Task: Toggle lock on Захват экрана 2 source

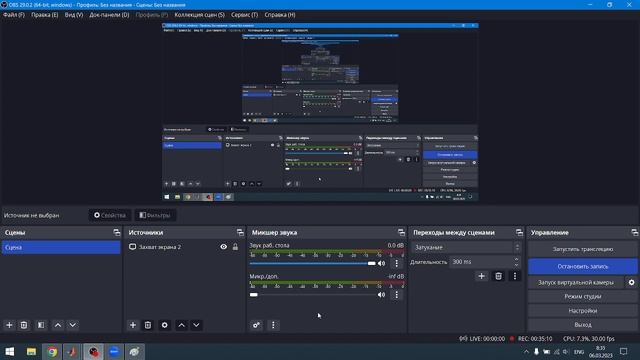Action: click(236, 247)
